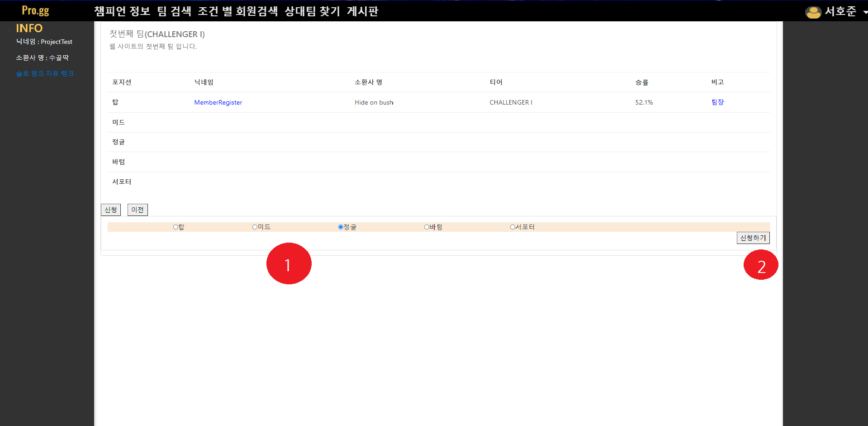Open MemberRegister profile link
This screenshot has height=426, width=868.
218,102
